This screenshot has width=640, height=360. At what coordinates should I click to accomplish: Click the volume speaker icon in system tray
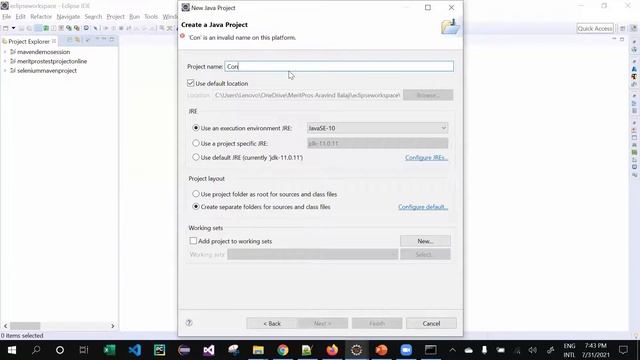pyautogui.click(x=533, y=350)
